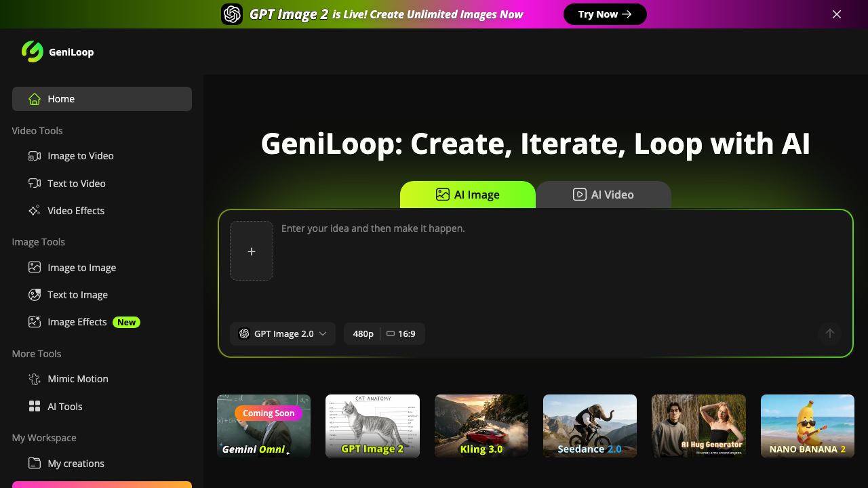Open the GPT Image 2 cat anatomy thumbnail
868x488 pixels.
pyautogui.click(x=372, y=426)
